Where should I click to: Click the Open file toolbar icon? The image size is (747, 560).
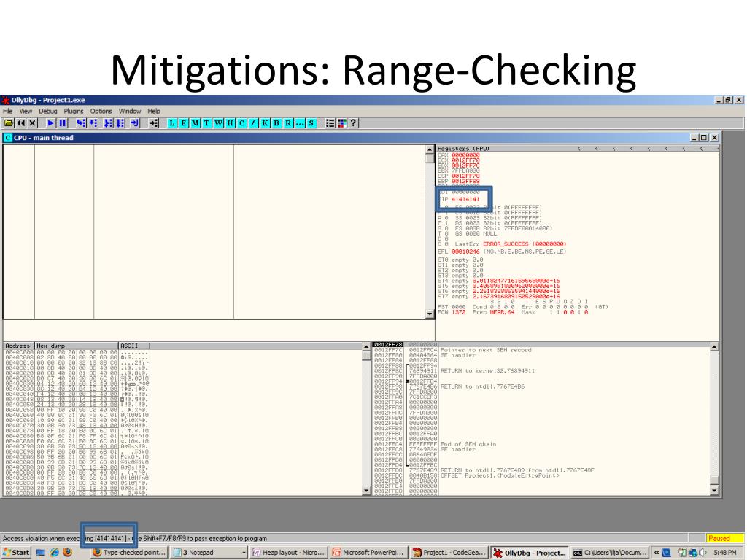9,122
